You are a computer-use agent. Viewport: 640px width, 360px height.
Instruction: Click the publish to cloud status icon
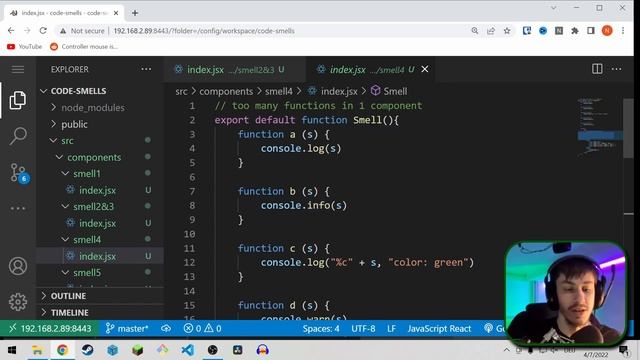(x=166, y=329)
